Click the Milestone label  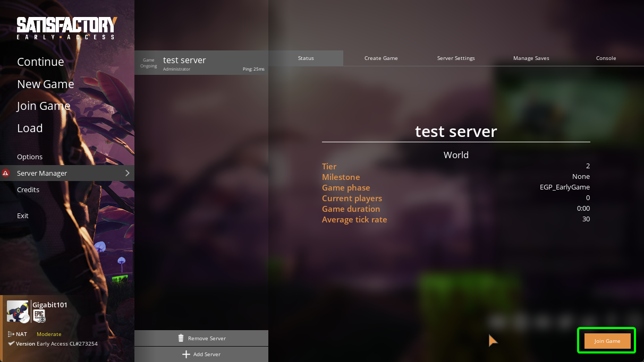341,177
